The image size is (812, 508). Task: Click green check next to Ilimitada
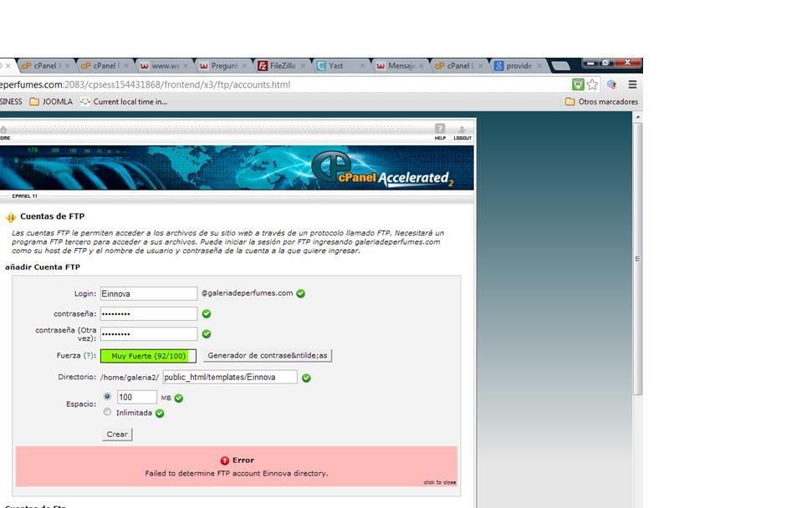(160, 413)
